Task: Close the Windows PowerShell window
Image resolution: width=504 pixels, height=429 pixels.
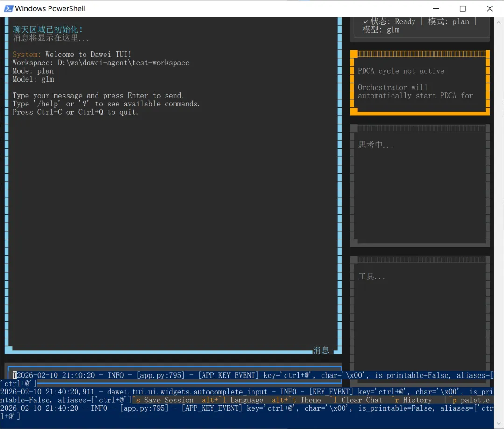Action: 490,8
